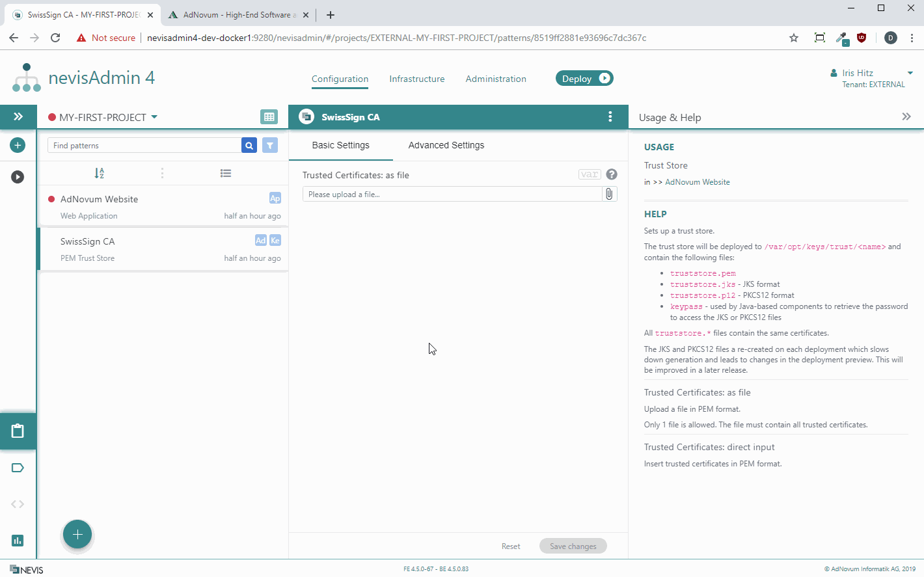The width and height of the screenshot is (924, 577).
Task: Click the play icon in left sidebar
Action: [18, 177]
